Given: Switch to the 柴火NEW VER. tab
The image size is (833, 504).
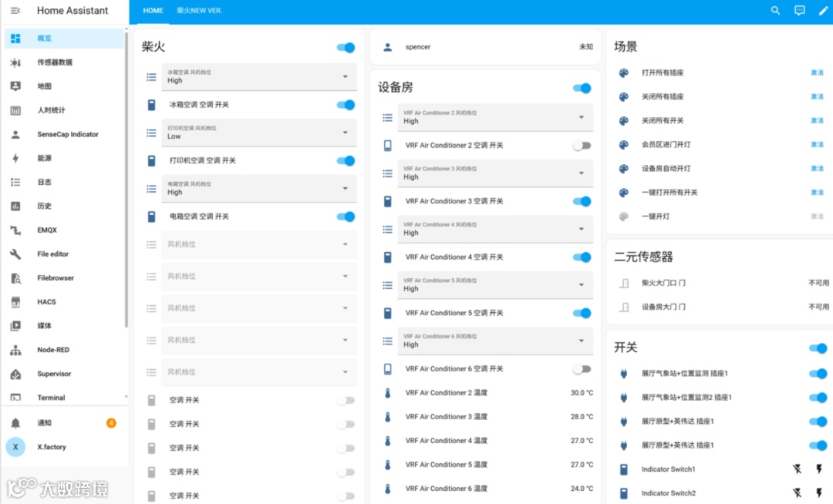Looking at the screenshot, I should [200, 11].
